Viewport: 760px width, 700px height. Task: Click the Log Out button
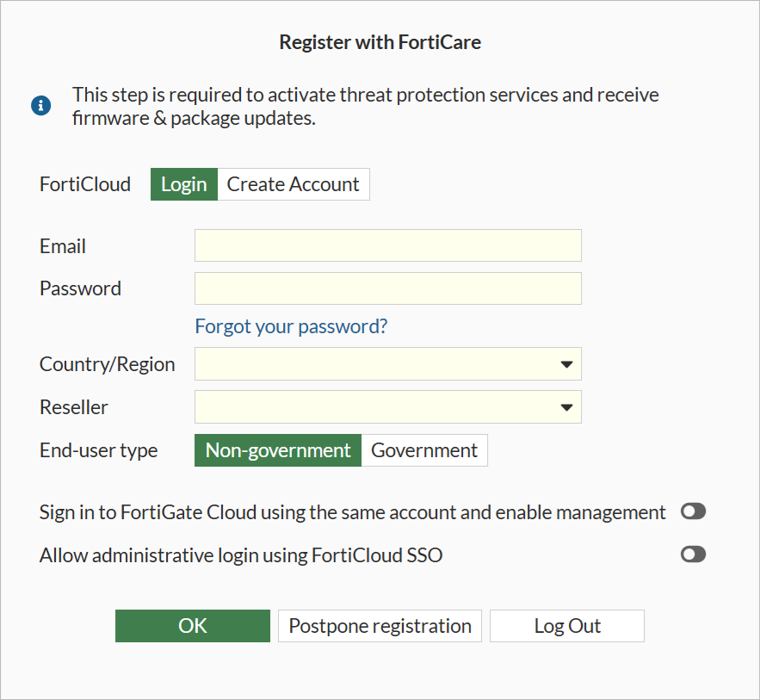point(567,626)
